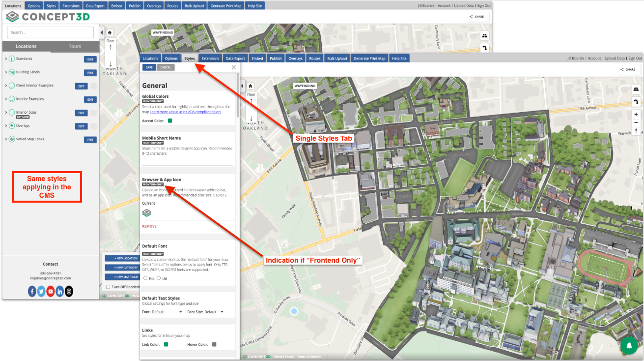Image resolution: width=644 pixels, height=361 pixels.
Task: Click the Cancel button in the Styles panel
Action: 166,67
